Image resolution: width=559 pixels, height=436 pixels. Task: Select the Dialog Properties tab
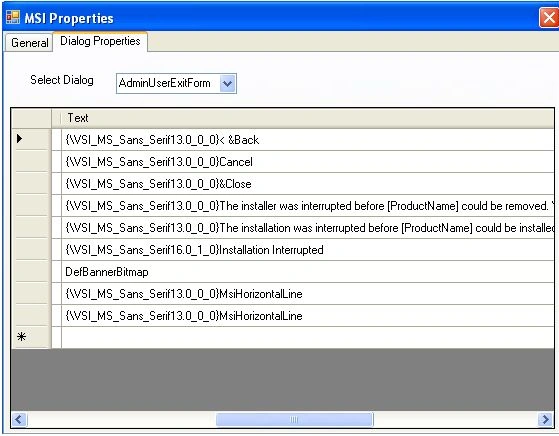click(x=100, y=41)
